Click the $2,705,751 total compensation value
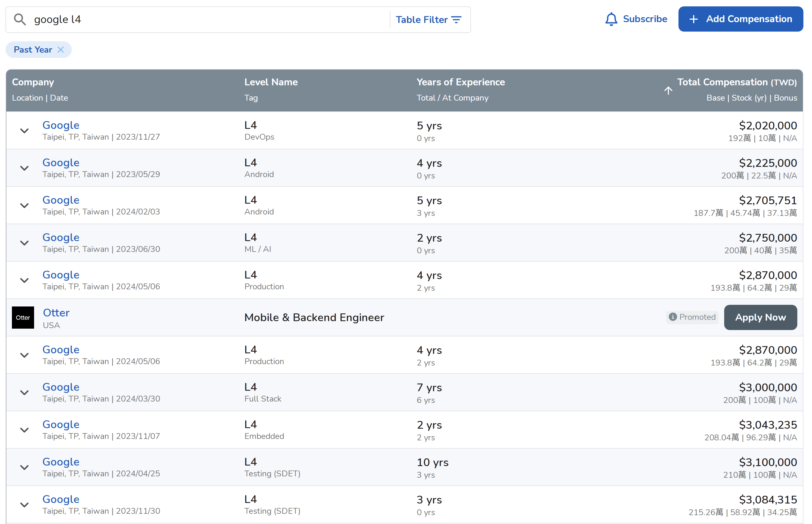 point(768,200)
